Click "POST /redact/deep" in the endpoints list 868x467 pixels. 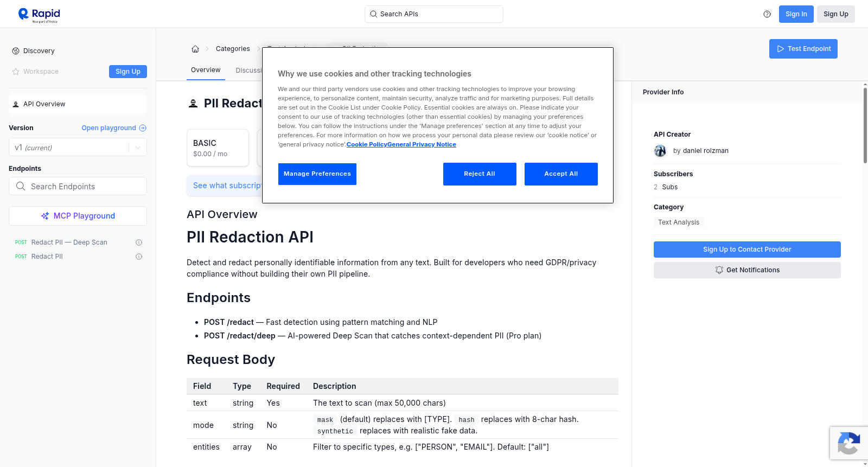pos(240,336)
